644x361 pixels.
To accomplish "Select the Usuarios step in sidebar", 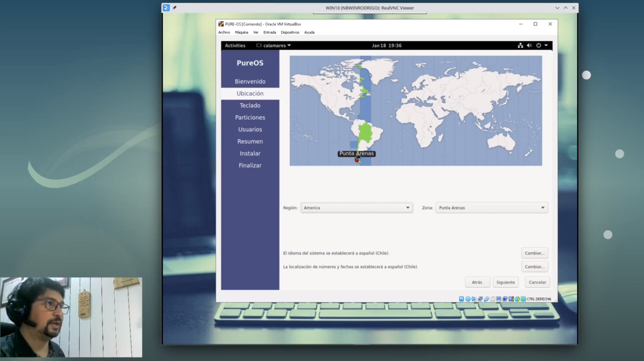I will pyautogui.click(x=250, y=129).
